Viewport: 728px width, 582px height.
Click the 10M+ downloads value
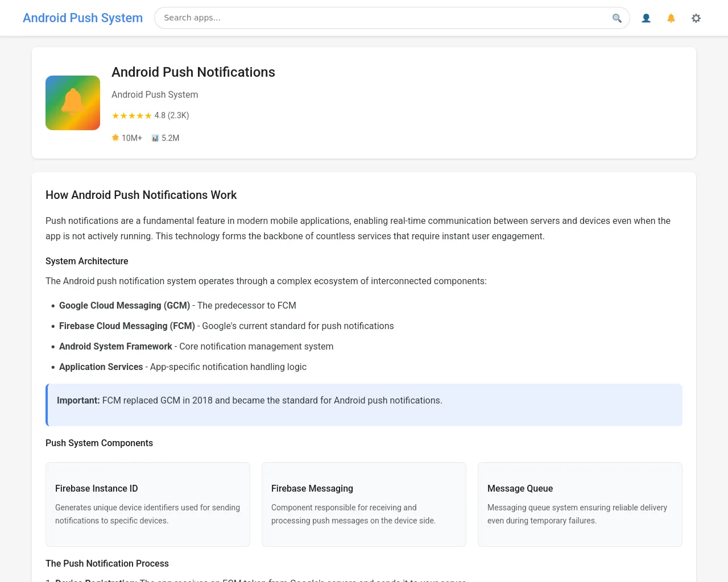(x=132, y=138)
